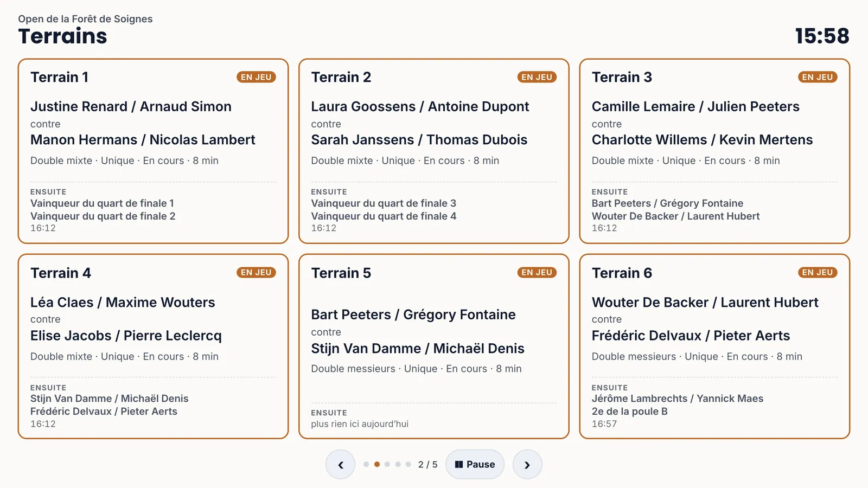Click the EN JEU badge on Terrain 3
Screen dimensions: 868x488
[x=818, y=77]
